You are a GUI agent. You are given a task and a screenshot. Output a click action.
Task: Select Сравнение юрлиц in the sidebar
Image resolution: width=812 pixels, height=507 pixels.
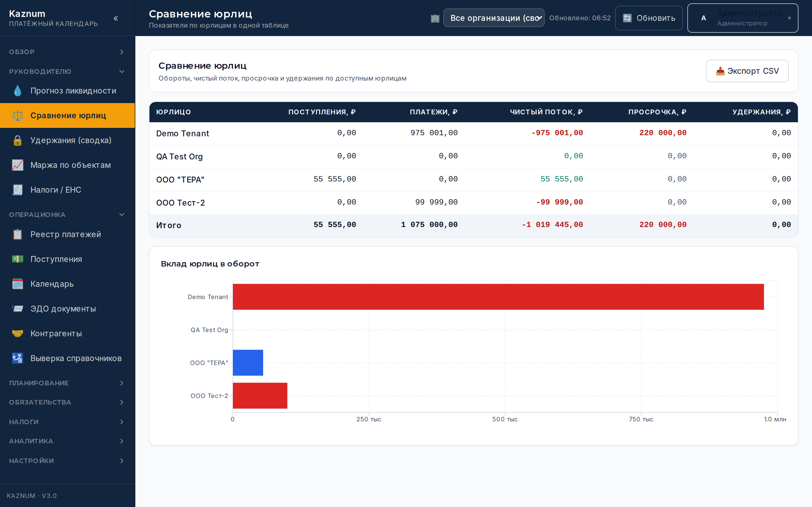[67, 115]
